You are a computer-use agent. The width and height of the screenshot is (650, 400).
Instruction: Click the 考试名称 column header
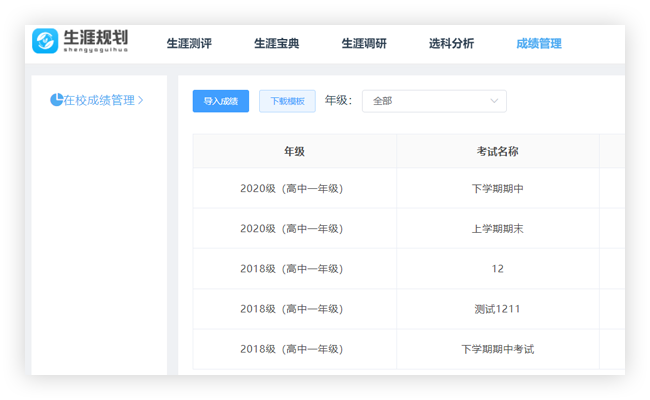tap(497, 152)
